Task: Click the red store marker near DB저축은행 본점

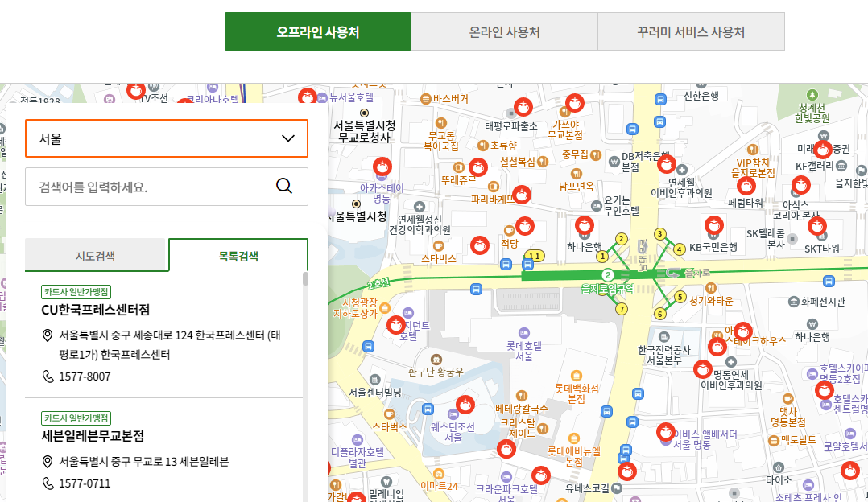Action: tap(667, 163)
